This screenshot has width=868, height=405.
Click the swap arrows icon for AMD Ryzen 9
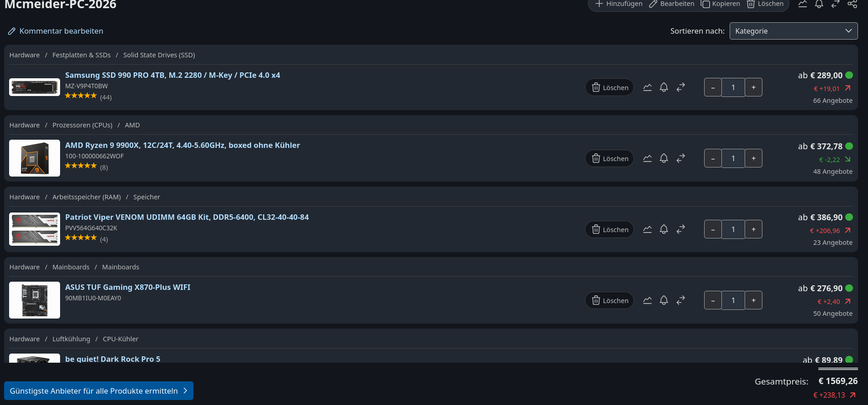pos(680,158)
